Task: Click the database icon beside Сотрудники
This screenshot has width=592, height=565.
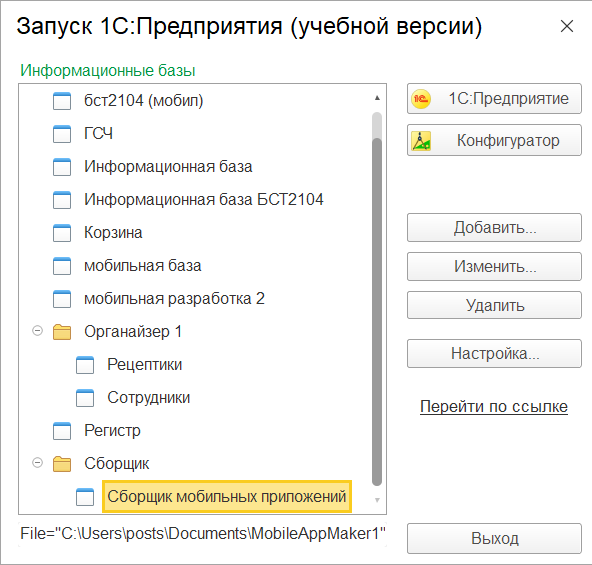Action: (x=85, y=398)
